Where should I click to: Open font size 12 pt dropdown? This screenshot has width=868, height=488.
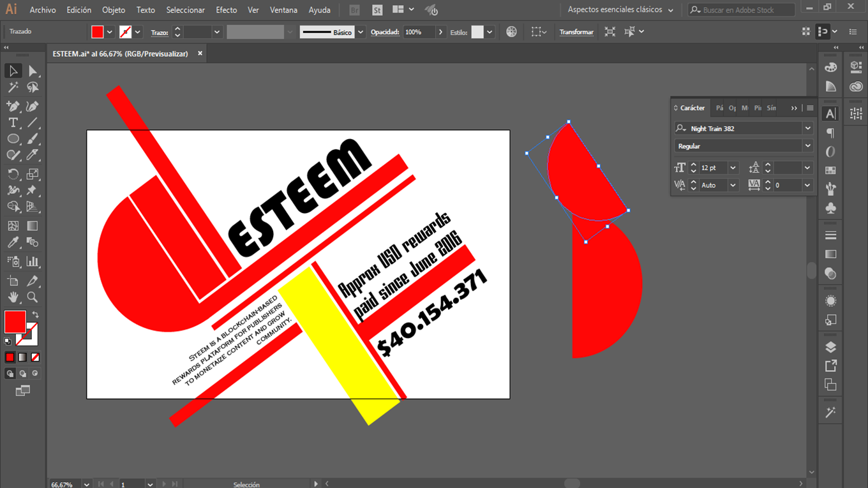[733, 168]
